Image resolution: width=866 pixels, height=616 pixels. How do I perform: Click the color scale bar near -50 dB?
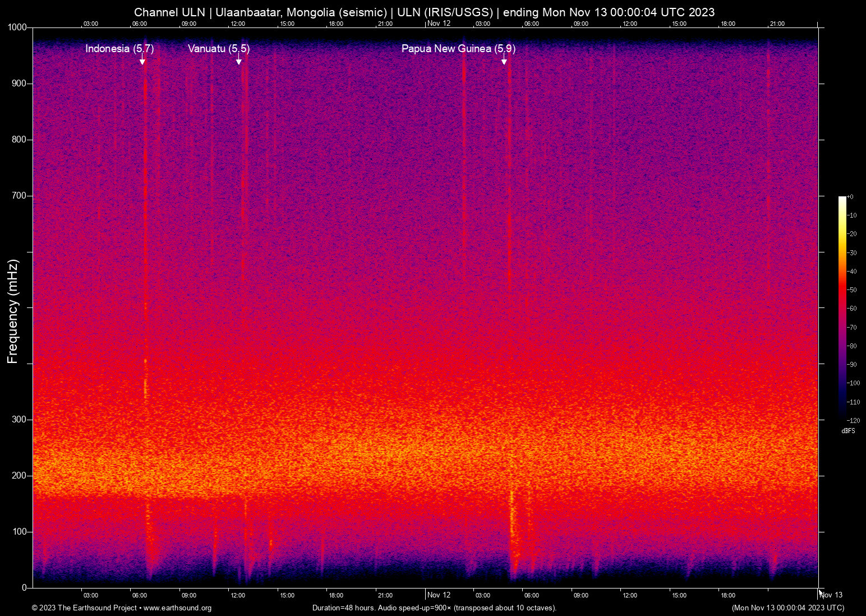pos(842,290)
